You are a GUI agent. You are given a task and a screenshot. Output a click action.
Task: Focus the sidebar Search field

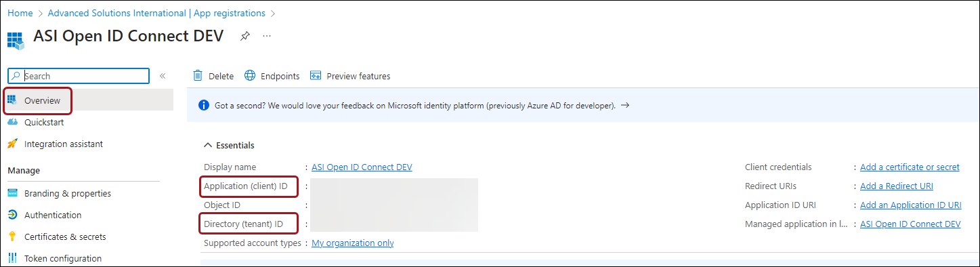coord(79,76)
